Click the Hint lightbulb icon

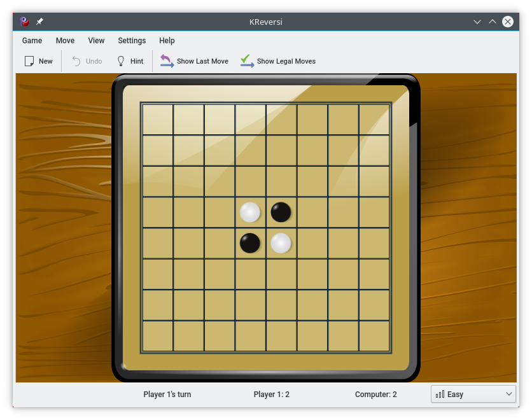point(121,61)
